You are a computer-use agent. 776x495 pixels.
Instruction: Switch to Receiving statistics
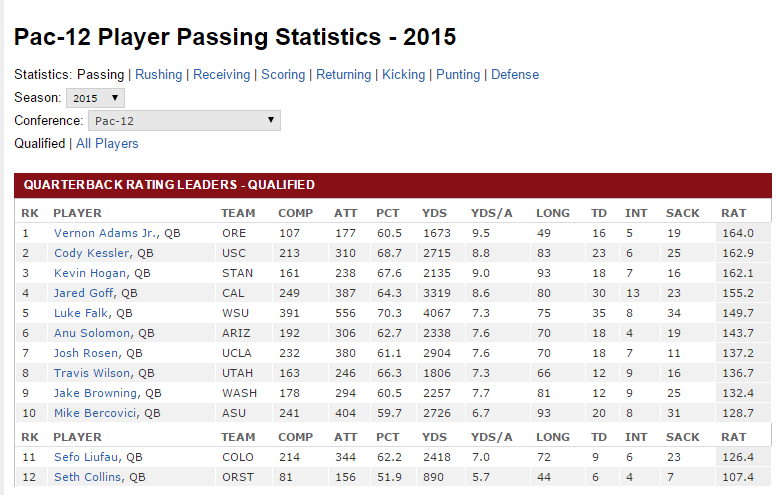pos(223,74)
